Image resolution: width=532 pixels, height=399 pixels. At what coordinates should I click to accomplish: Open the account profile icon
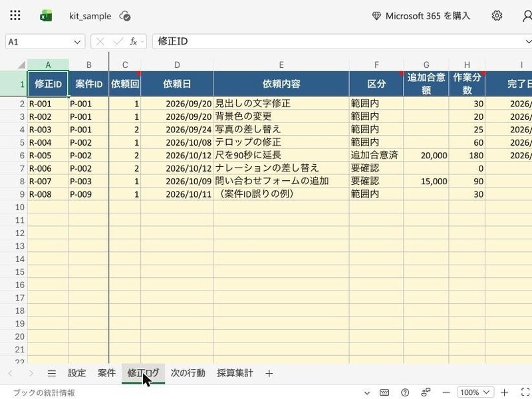527,16
